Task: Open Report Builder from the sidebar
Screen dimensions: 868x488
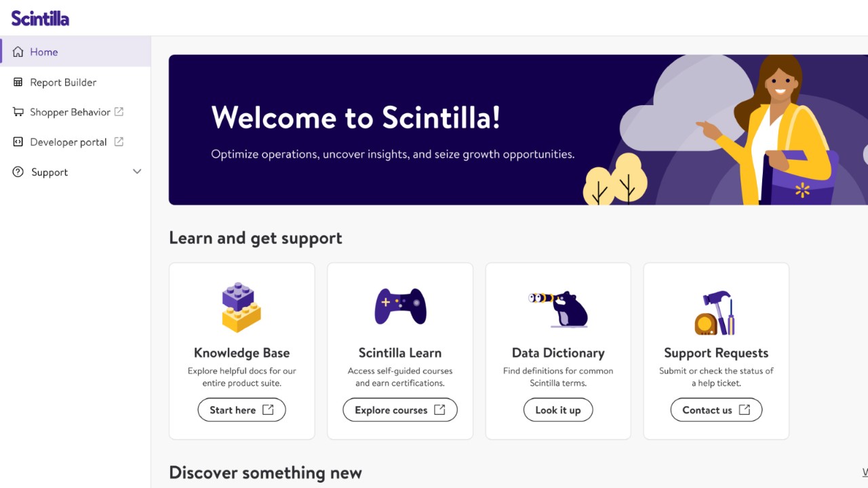Action: click(63, 82)
